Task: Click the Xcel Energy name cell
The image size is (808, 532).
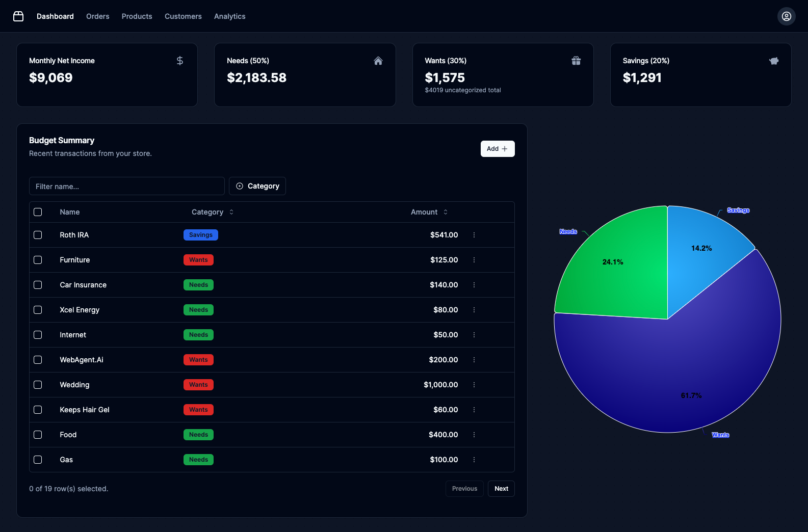Action: (80, 310)
